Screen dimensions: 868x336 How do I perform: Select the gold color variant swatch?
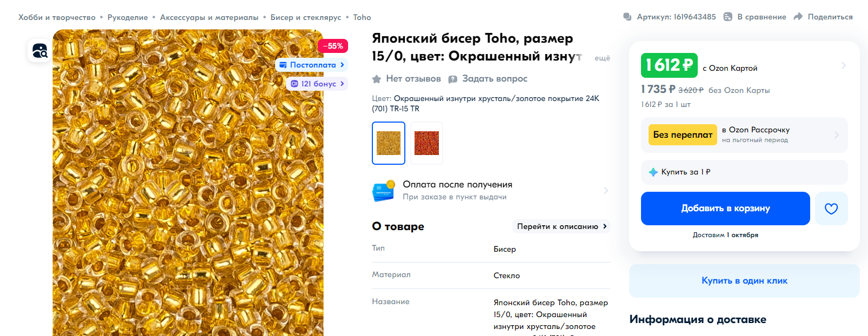click(x=389, y=143)
